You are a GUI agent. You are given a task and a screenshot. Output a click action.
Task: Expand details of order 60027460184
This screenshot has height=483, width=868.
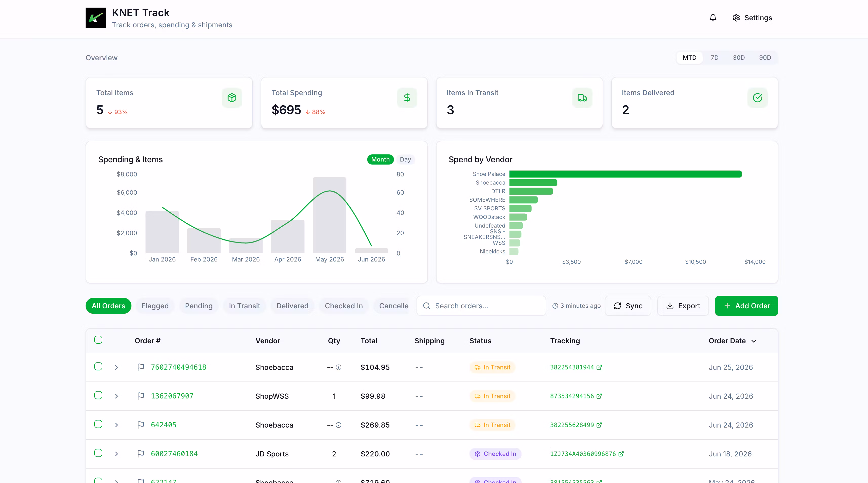(116, 454)
